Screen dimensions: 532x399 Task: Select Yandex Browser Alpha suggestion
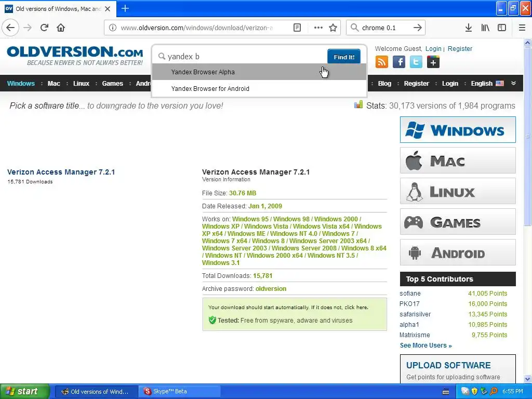click(259, 72)
